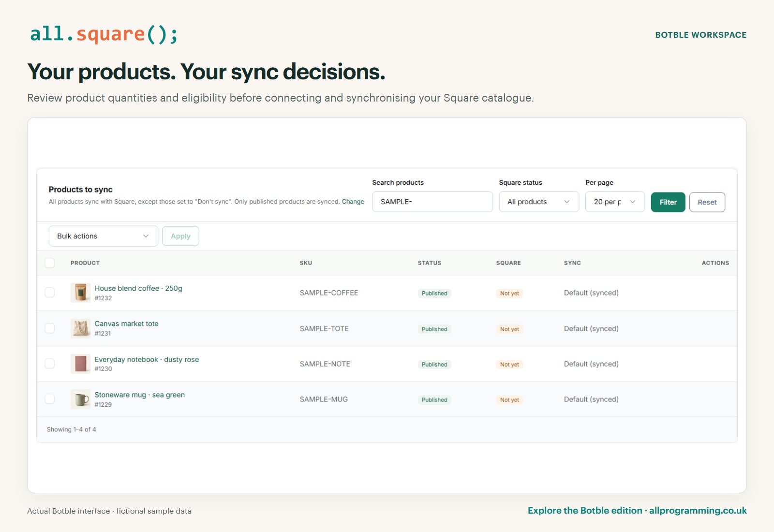Open the House blend coffee product thumbnail

[x=80, y=293]
